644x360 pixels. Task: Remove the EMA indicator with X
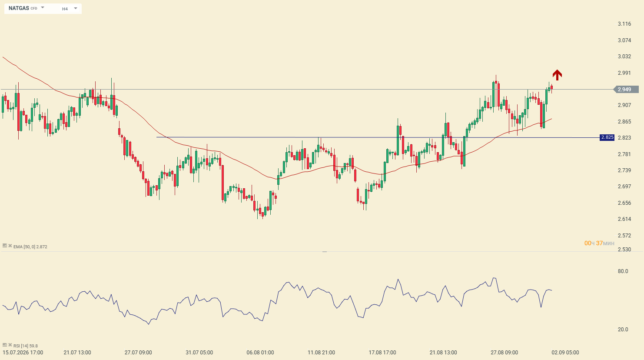(x=10, y=246)
